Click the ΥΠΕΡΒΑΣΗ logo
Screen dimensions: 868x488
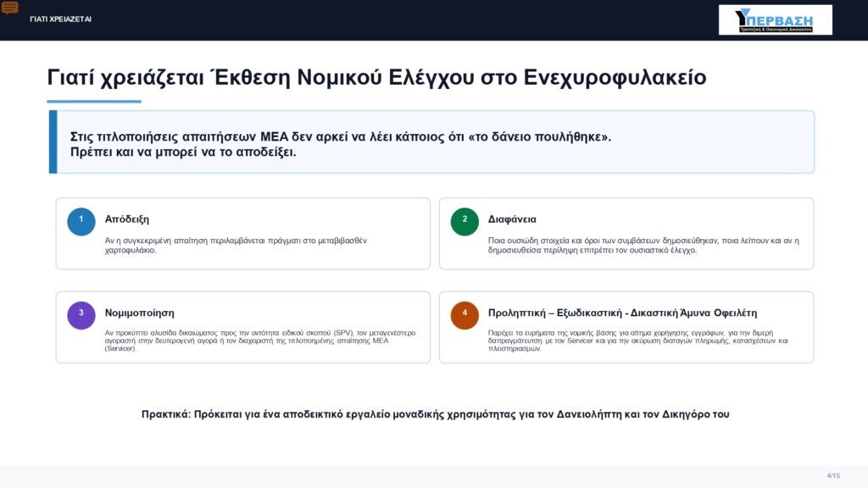[x=775, y=20]
